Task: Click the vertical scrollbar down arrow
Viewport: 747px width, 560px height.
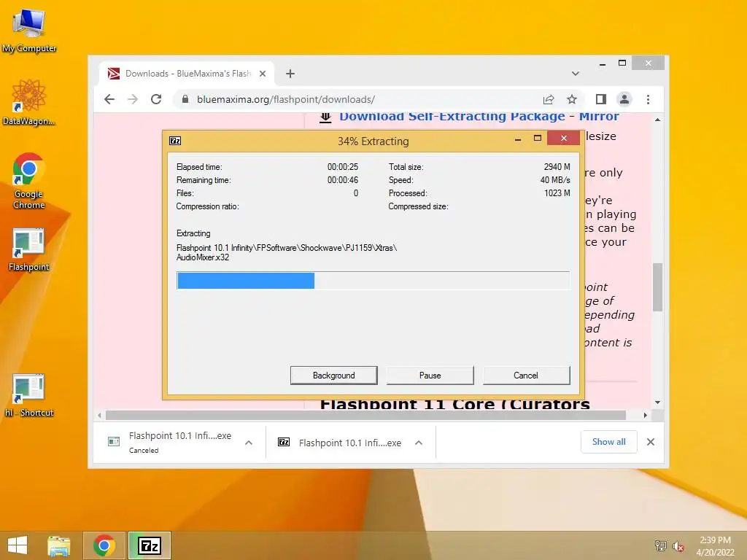Action: tap(657, 402)
